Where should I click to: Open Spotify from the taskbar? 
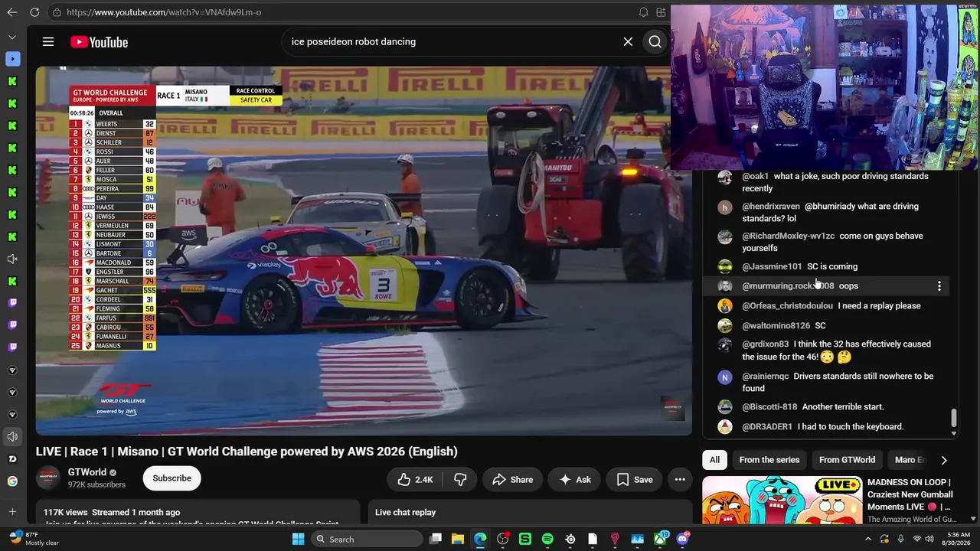[x=547, y=539]
